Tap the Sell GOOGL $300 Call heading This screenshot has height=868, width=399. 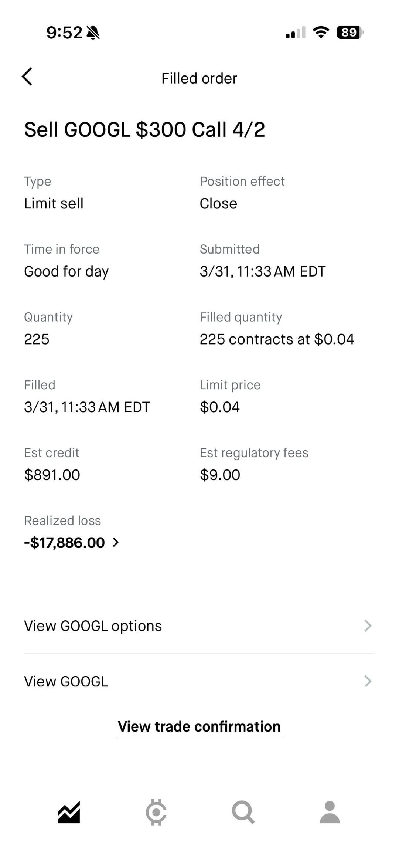click(144, 130)
